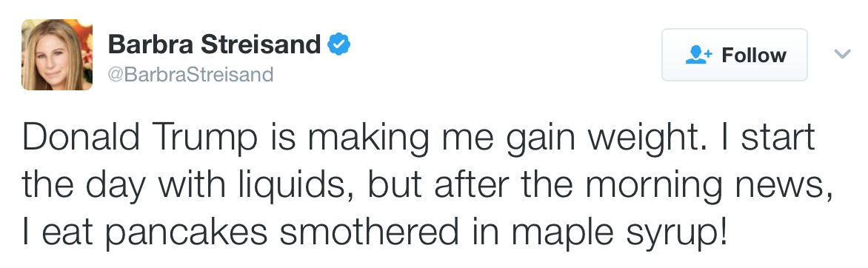Expand the tweet options chevron
Image resolution: width=868 pixels, height=268 pixels.
(842, 54)
